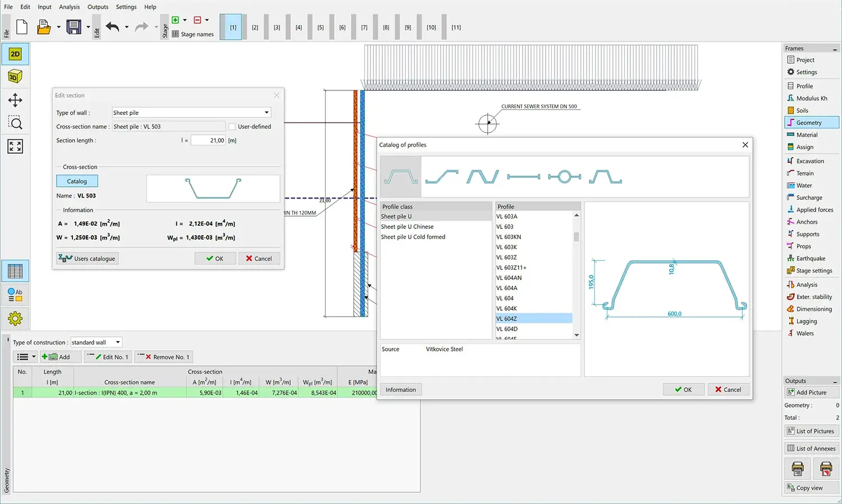
Task: Switch to construction stage [11]
Action: (456, 27)
